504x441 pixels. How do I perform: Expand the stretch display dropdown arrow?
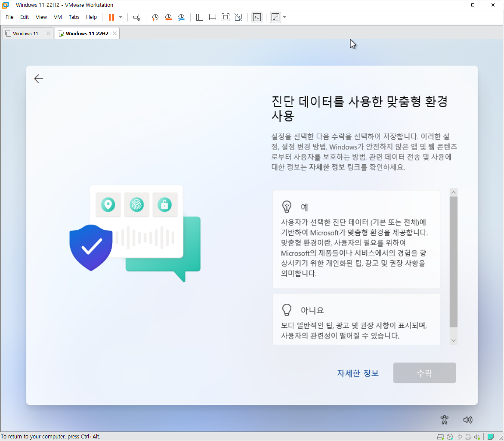point(284,17)
